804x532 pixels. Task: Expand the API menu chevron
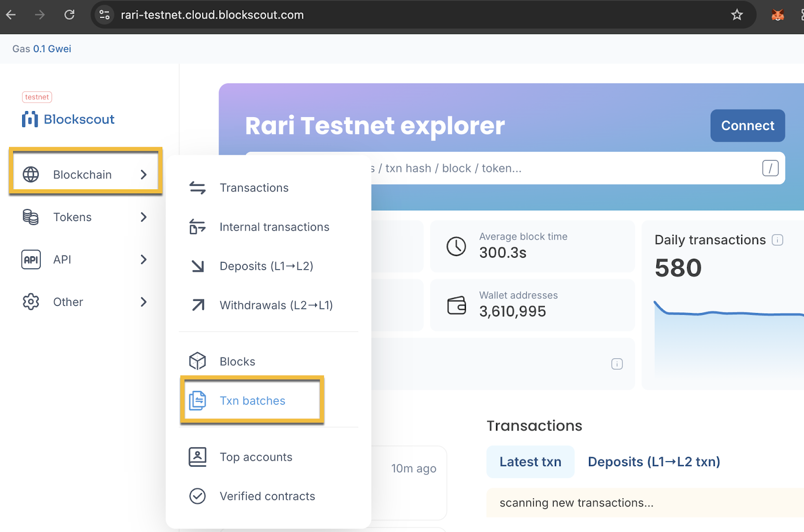click(144, 259)
